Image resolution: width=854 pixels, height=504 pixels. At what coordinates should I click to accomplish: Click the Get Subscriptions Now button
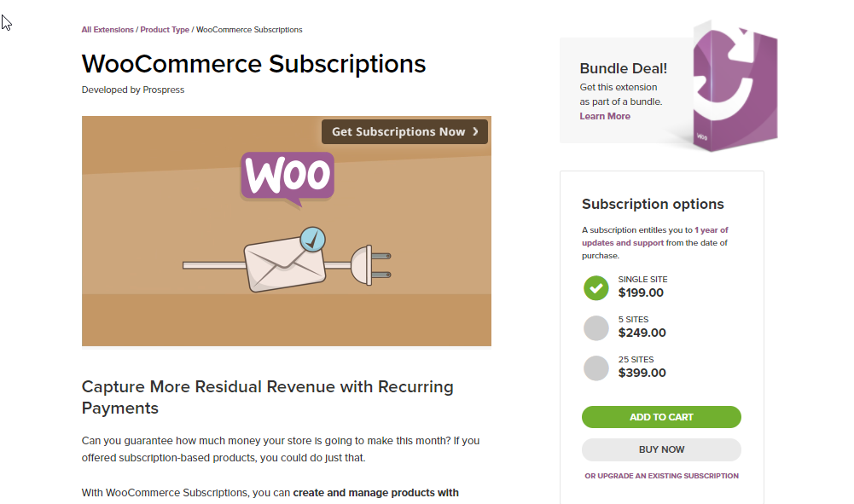pyautogui.click(x=404, y=131)
